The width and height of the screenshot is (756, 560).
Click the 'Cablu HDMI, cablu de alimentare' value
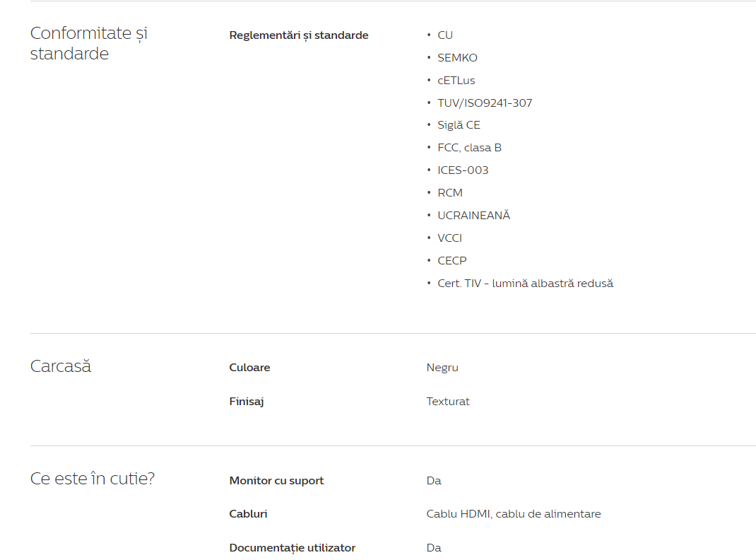pos(514,514)
